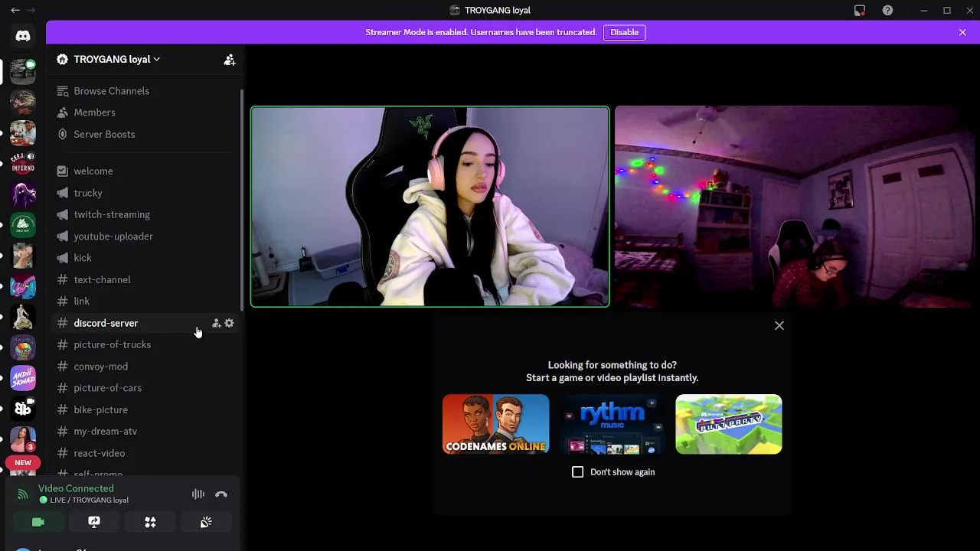Open the edit-channel gear on discord-server
The image size is (980, 551).
[x=229, y=324]
